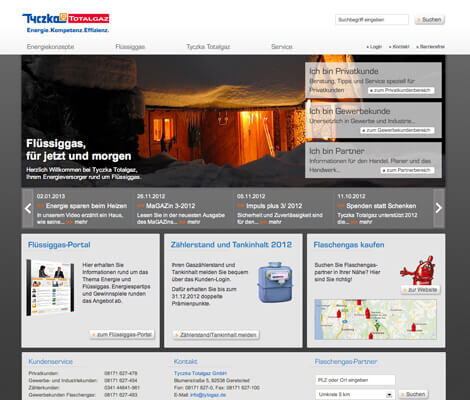Image resolution: width=470 pixels, height=400 pixels.
Task: Open the Service menu
Action: point(282,47)
